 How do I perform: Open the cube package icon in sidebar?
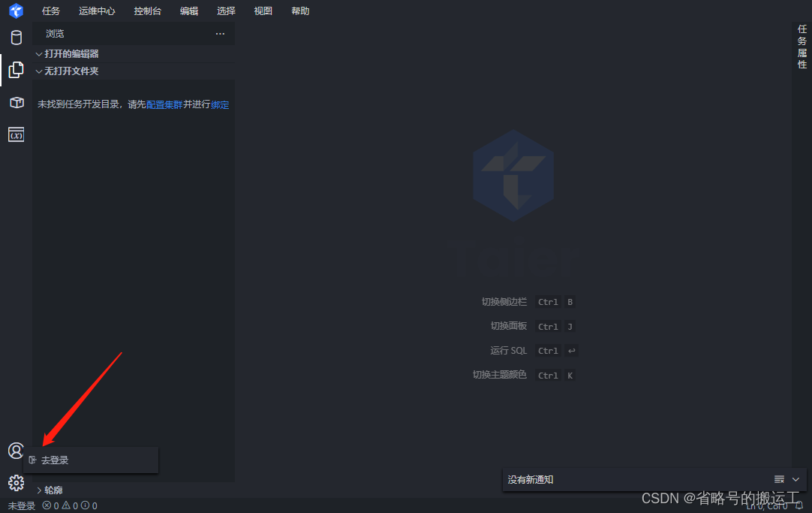pyautogui.click(x=17, y=103)
